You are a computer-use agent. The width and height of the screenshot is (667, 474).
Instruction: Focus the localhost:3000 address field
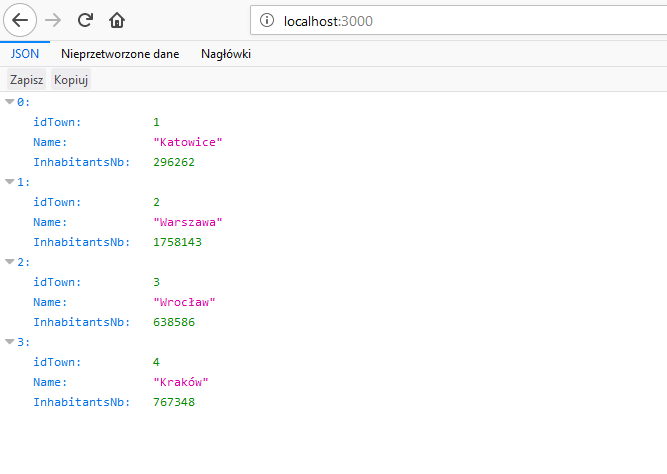coord(459,20)
